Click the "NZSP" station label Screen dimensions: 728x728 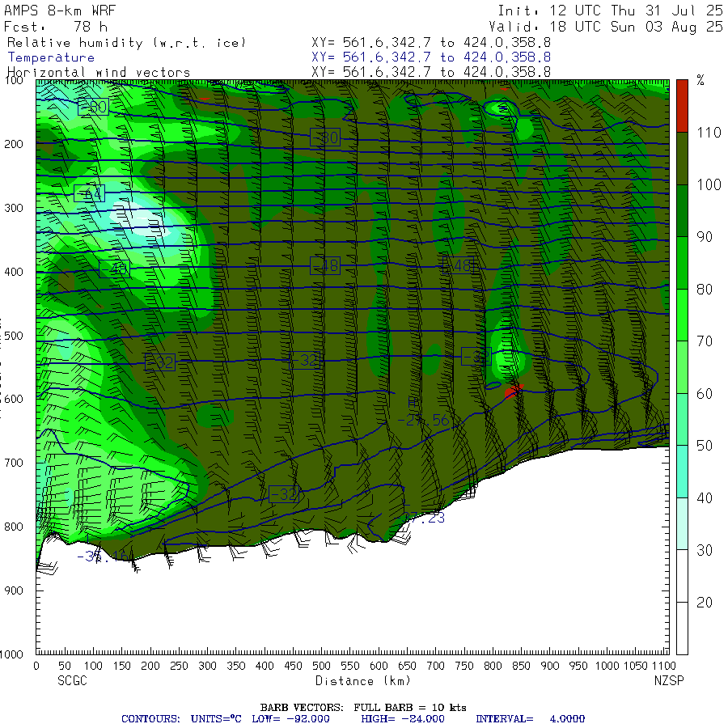(669, 680)
